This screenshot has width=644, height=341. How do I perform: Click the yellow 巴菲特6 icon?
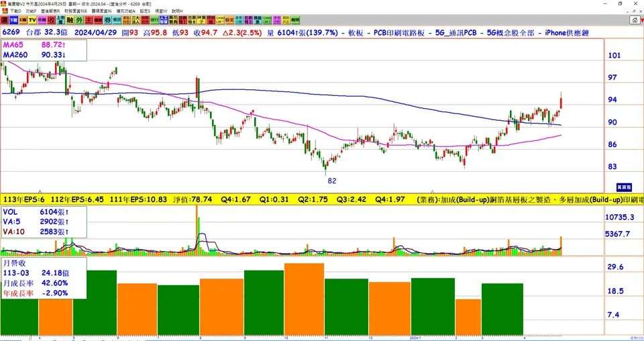193,20
